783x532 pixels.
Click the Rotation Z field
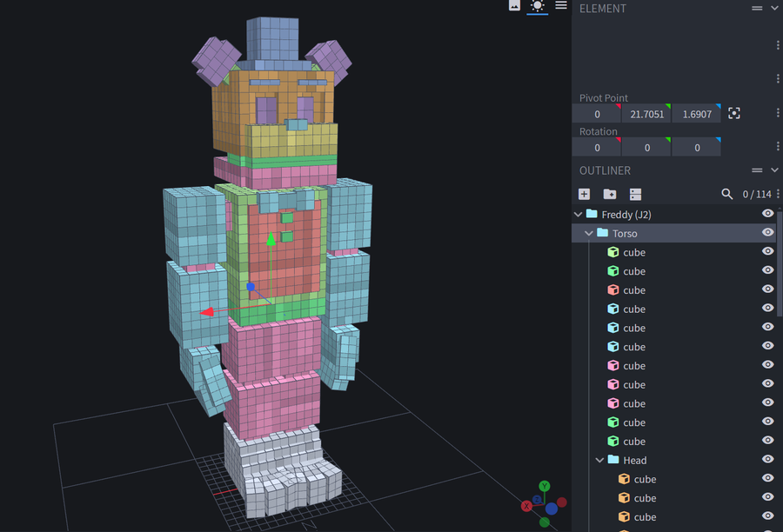click(697, 147)
